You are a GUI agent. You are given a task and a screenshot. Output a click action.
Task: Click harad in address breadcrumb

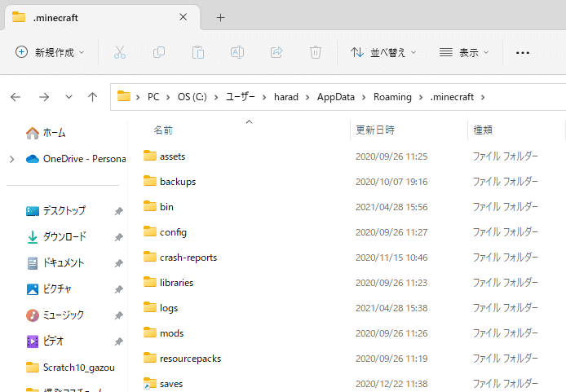(x=286, y=97)
